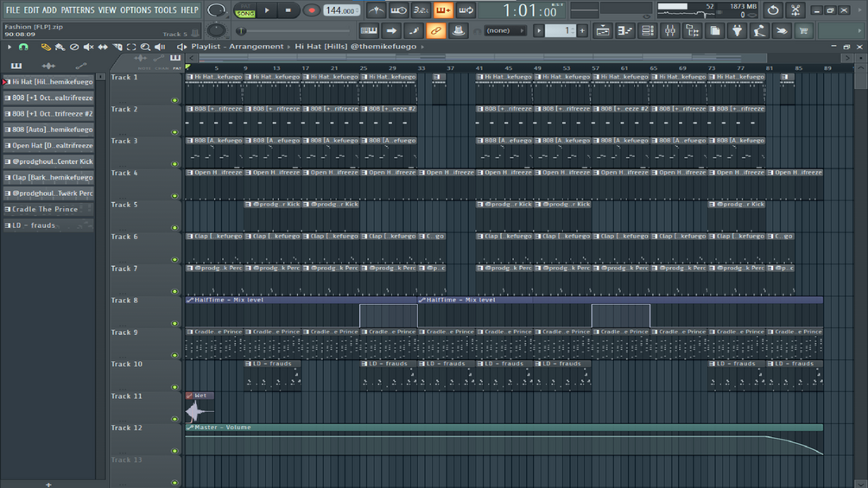
Task: Toggle Pattern/Song mode switch
Action: click(x=244, y=10)
